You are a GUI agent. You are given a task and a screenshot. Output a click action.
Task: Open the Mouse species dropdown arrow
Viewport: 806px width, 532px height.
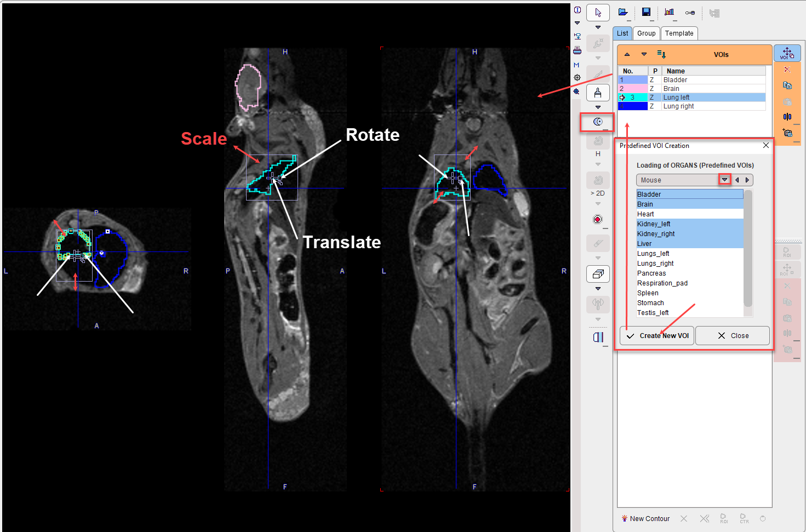point(724,180)
